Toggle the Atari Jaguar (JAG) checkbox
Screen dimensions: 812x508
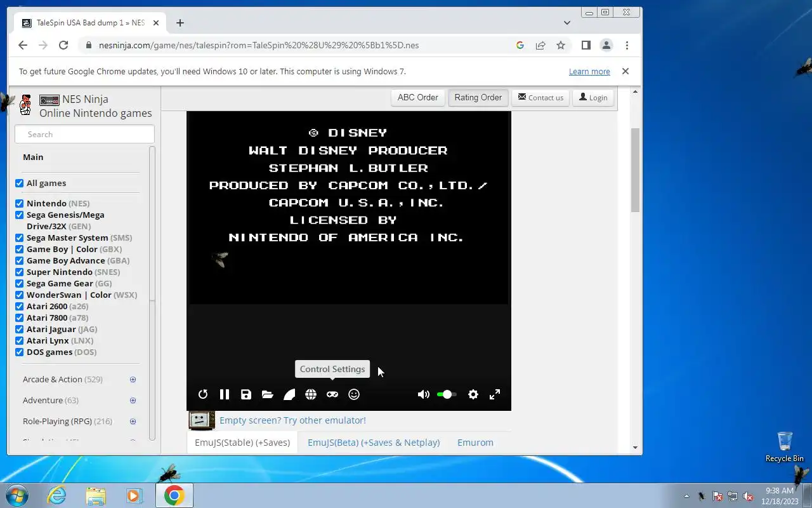19,329
